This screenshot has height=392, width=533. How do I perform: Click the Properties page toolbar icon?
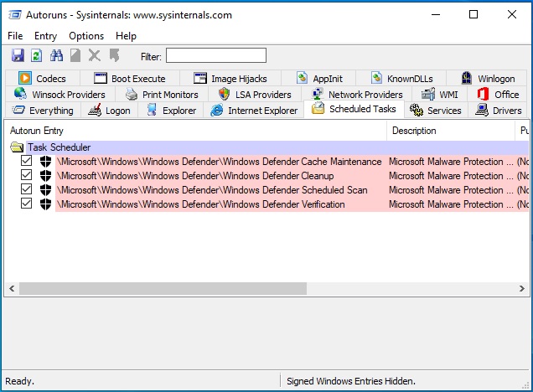coord(75,55)
